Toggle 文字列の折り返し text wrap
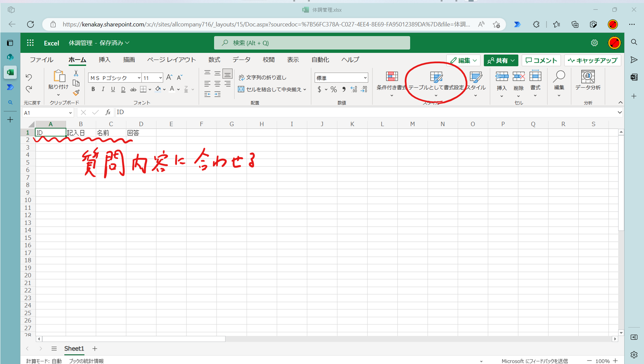Viewport: 644px width, 364px height. tap(262, 77)
